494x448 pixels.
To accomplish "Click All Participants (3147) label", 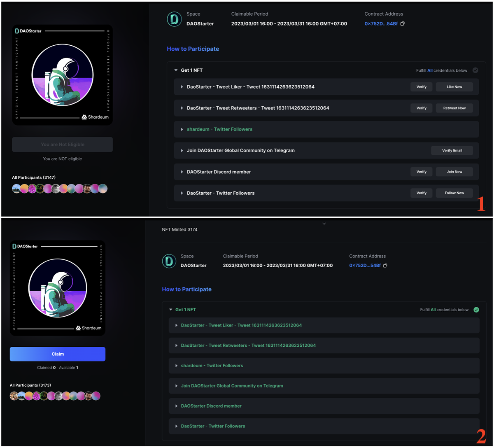I will tap(34, 177).
